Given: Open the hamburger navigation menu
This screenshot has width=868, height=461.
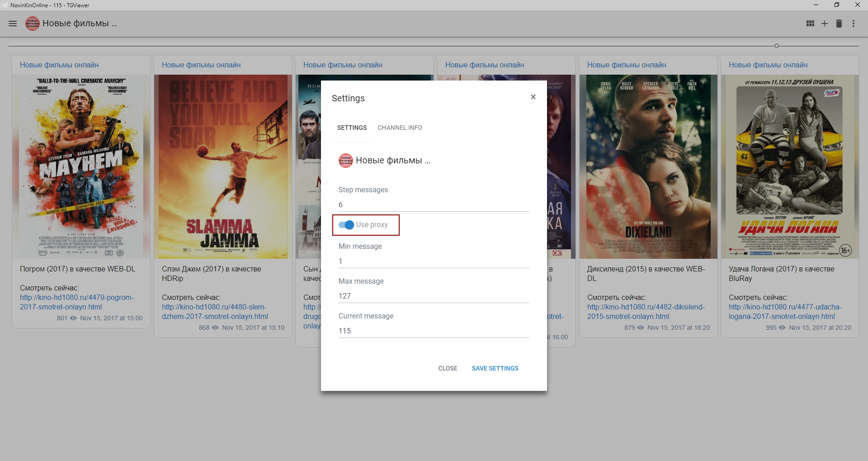Looking at the screenshot, I should pos(13,24).
